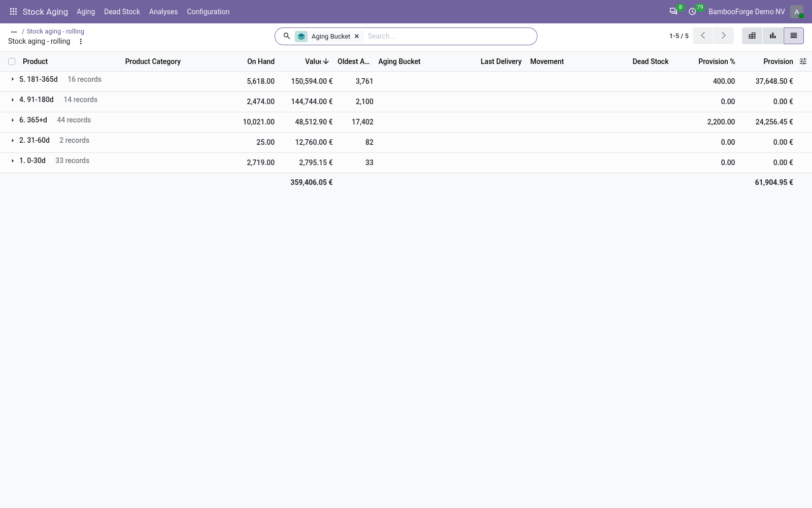Sort by the On Hand column

pos(261,61)
